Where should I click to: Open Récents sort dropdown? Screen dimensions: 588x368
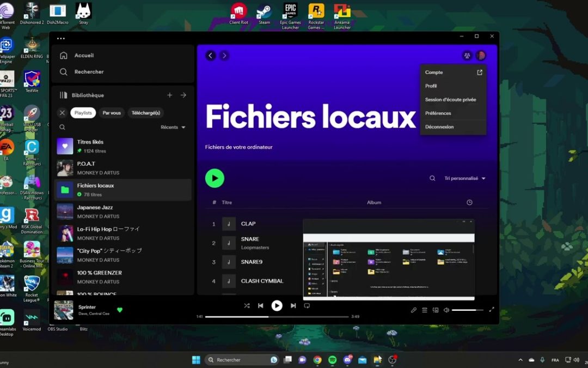point(173,127)
